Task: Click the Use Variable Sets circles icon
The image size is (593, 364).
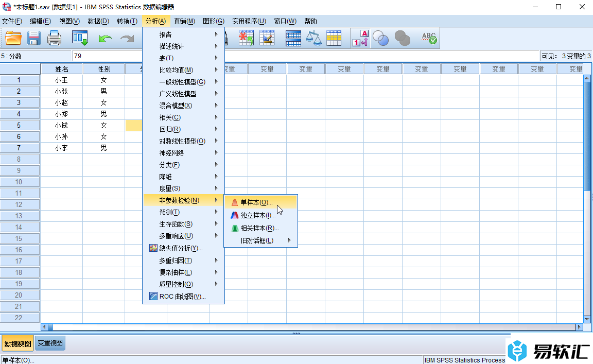Action: click(380, 38)
